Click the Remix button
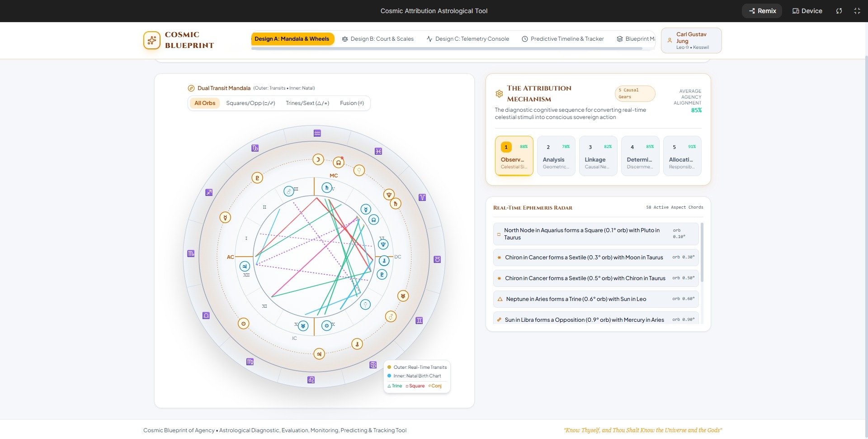This screenshot has height=439, width=868. pyautogui.click(x=763, y=11)
